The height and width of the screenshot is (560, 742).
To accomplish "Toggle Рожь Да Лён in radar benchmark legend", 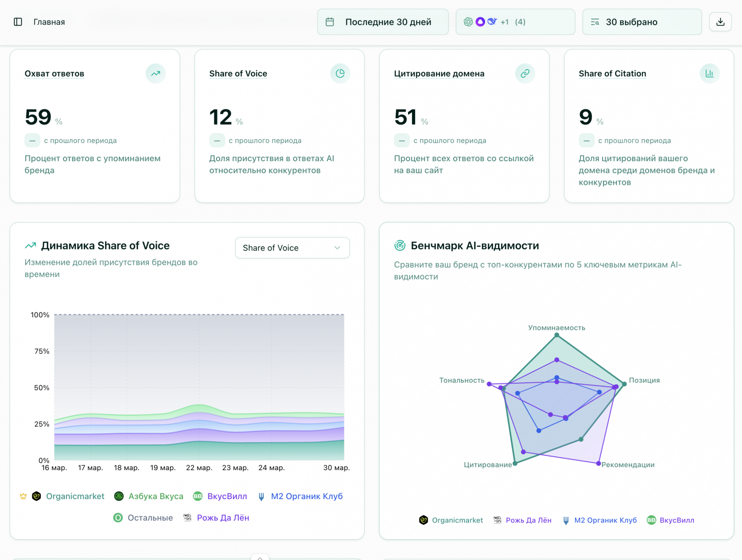I will (x=528, y=520).
